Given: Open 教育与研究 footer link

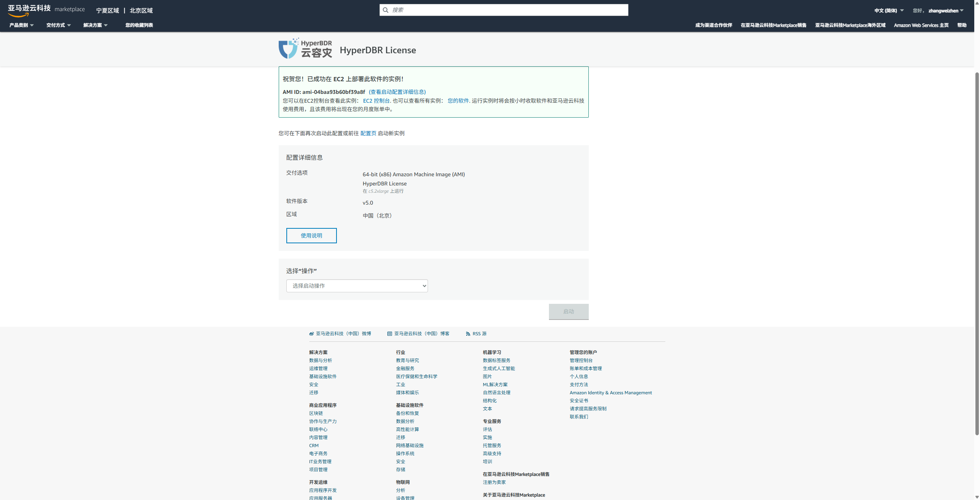Looking at the screenshot, I should [x=407, y=361].
